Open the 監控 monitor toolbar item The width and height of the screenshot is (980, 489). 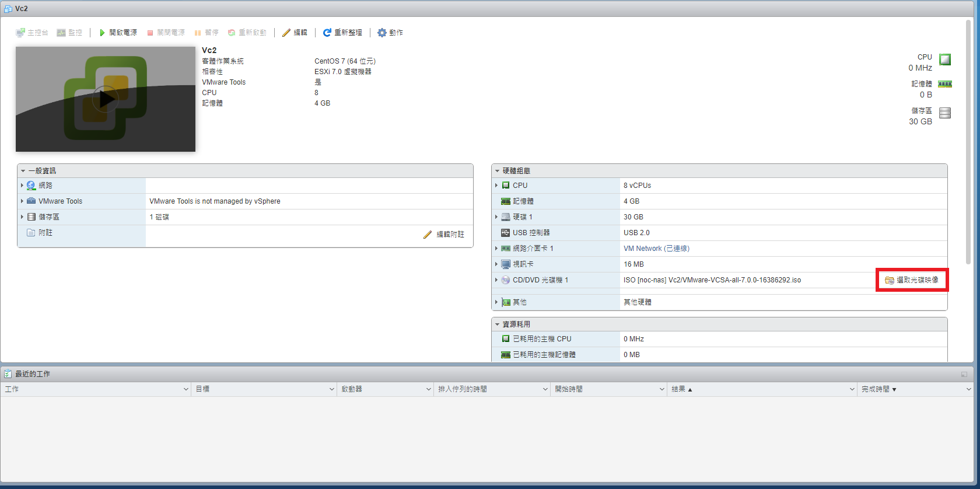click(69, 33)
